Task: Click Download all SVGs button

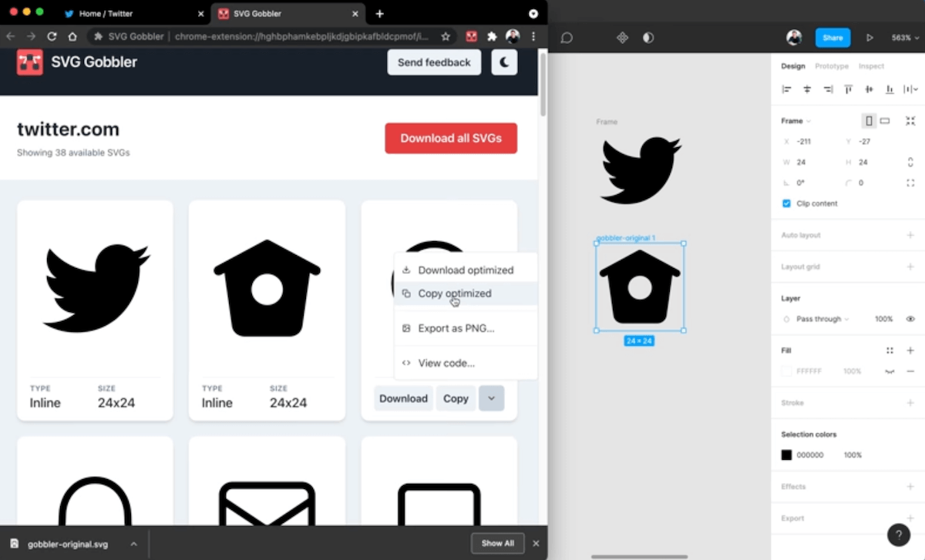Action: [451, 139]
